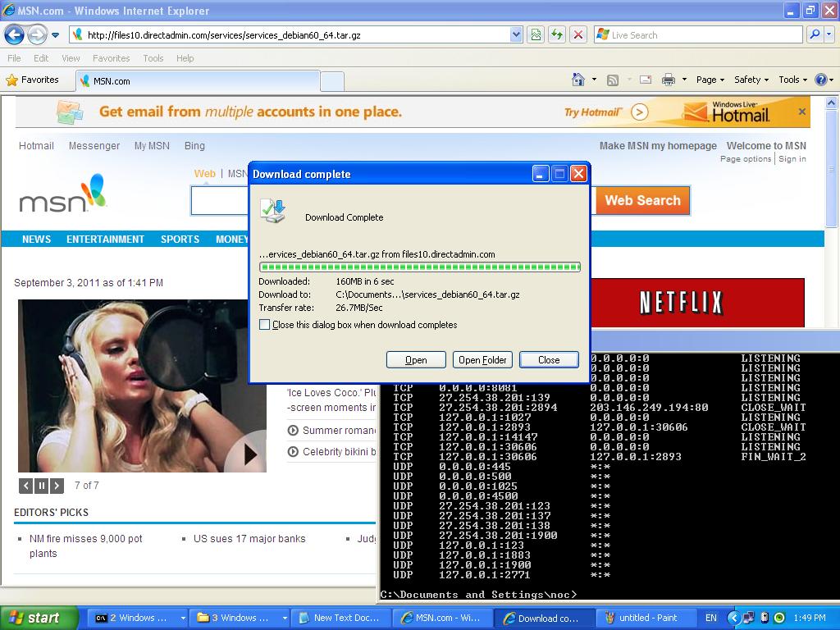Click the Print icon
The width and height of the screenshot is (840, 630).
click(668, 80)
